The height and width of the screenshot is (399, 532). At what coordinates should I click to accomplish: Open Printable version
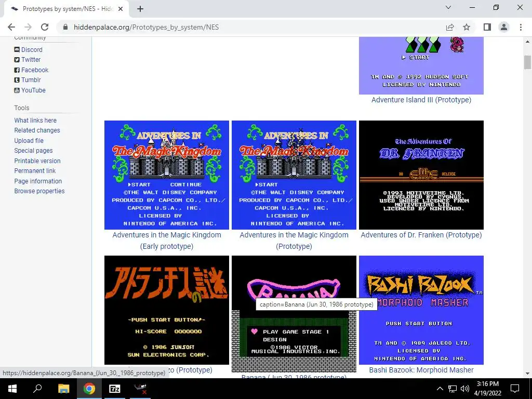pos(37,161)
